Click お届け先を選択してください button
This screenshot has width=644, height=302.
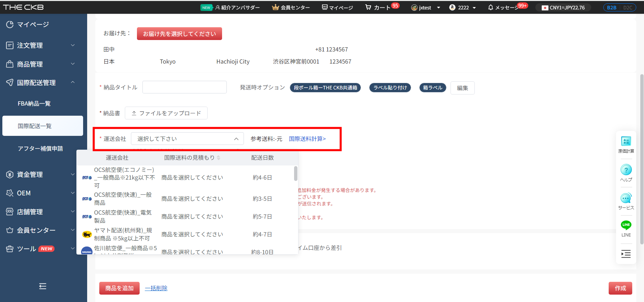[179, 34]
